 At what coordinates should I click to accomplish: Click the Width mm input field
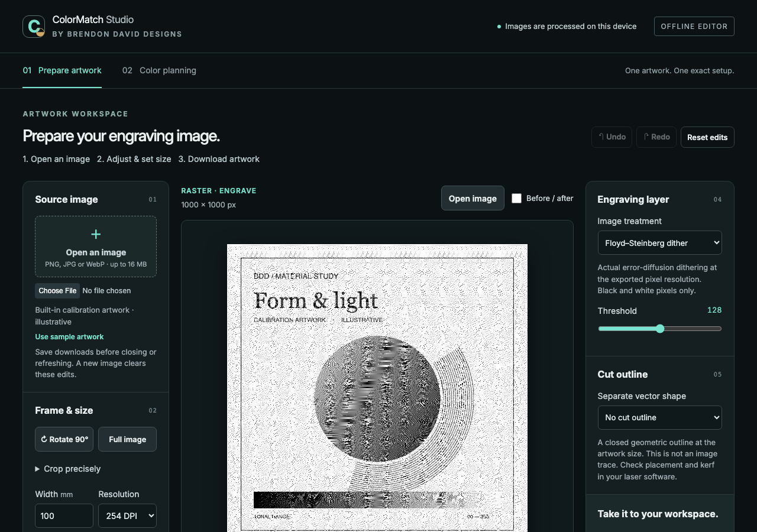[64, 515]
